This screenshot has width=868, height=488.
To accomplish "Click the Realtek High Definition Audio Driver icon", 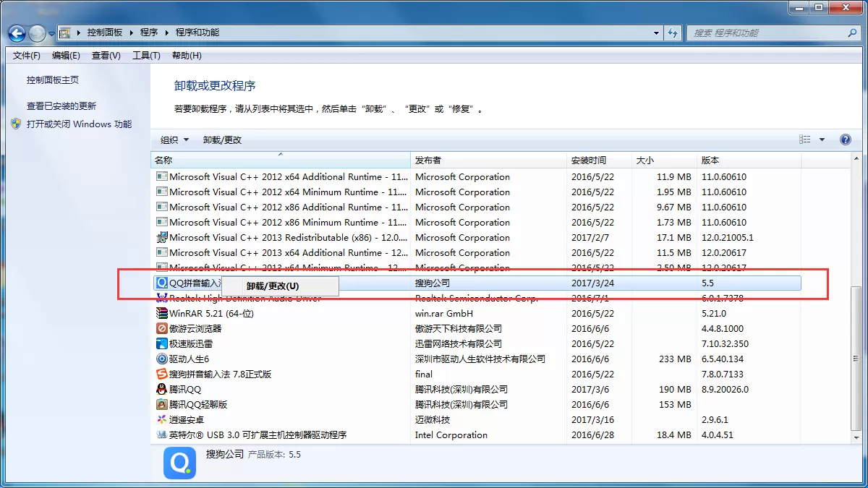I will [x=162, y=299].
